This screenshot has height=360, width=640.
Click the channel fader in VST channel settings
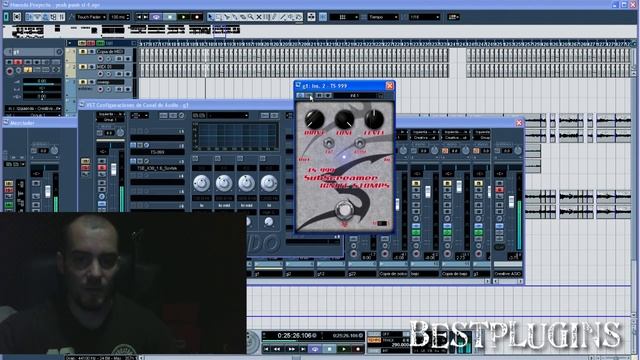pos(114,169)
